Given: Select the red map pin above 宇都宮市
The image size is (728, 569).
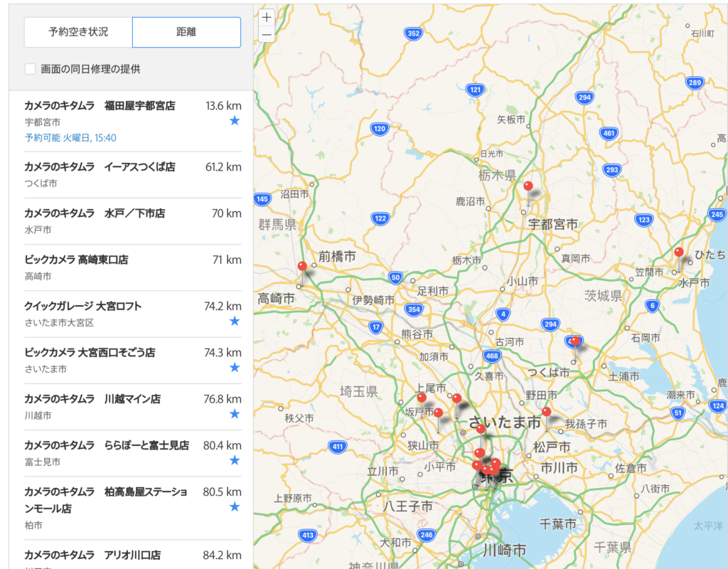Looking at the screenshot, I should [x=528, y=187].
